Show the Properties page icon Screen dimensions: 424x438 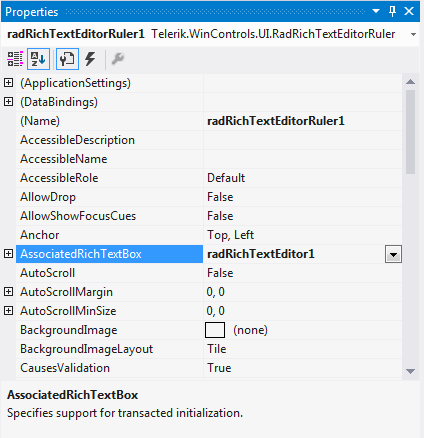point(67,59)
